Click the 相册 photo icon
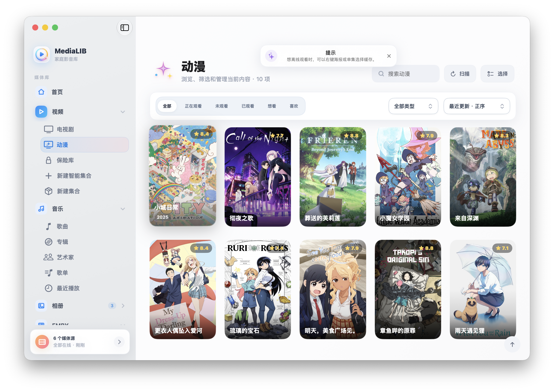Viewport: 554px width, 392px height. click(x=41, y=306)
